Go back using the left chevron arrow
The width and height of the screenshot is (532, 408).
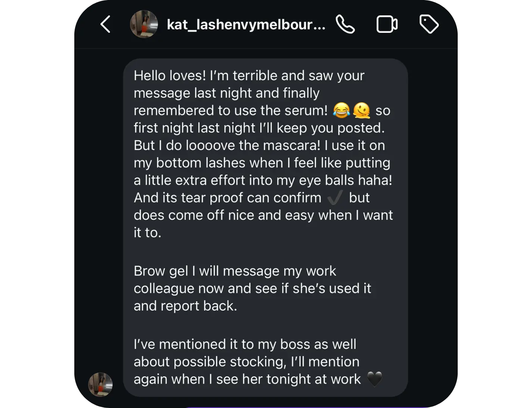[106, 24]
